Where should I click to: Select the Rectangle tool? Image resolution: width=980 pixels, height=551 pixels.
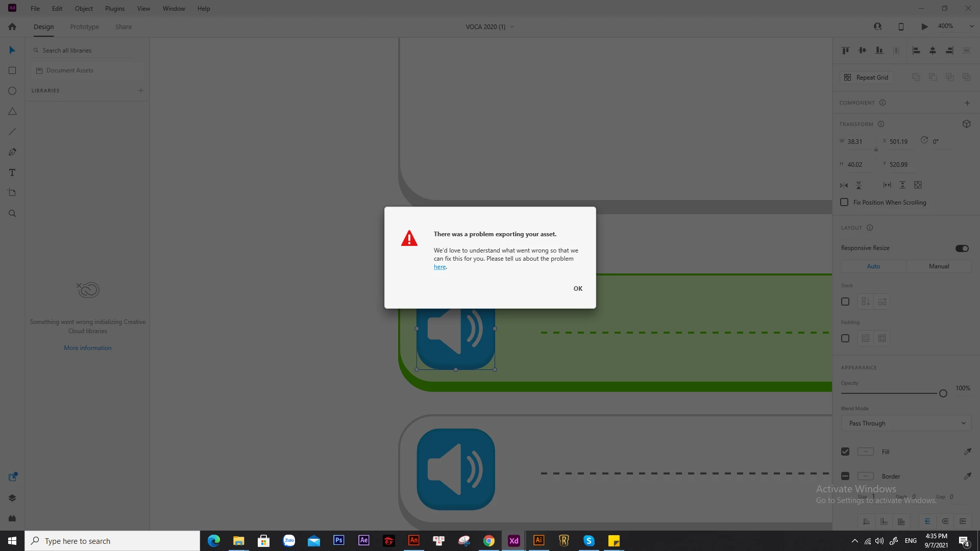12,70
